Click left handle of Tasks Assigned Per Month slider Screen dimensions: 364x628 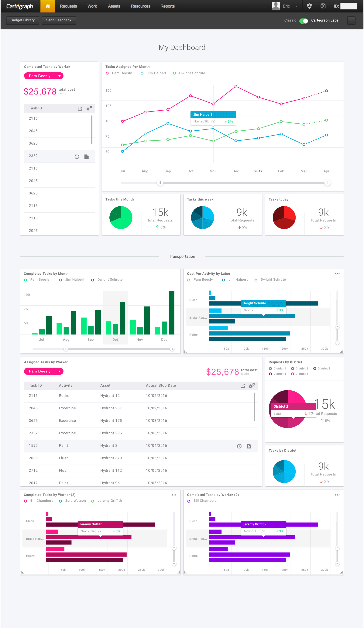tap(160, 183)
